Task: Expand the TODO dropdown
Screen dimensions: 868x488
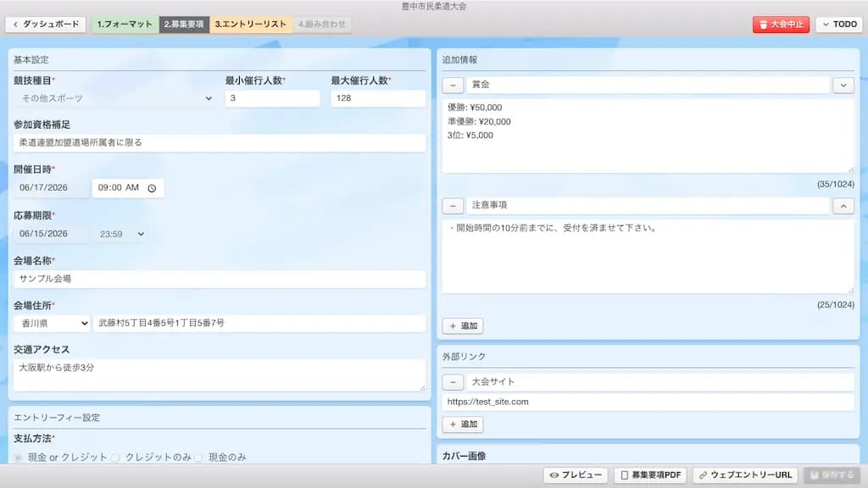Action: click(x=838, y=25)
